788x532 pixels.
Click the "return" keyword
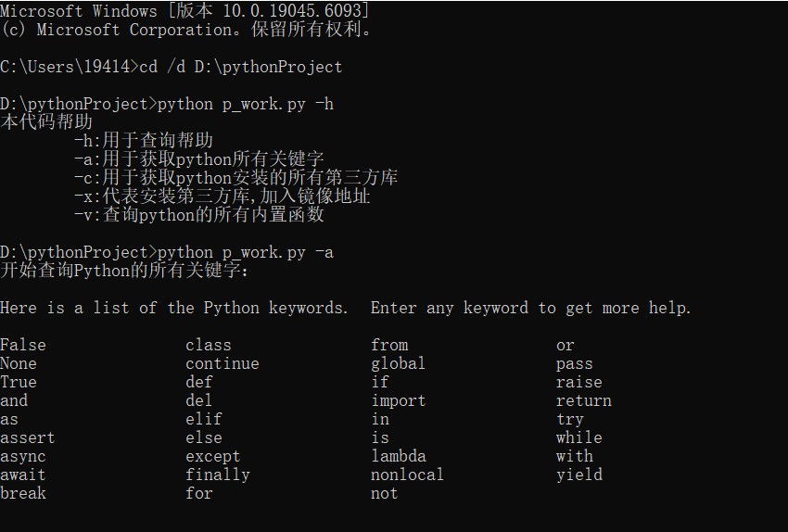583,400
